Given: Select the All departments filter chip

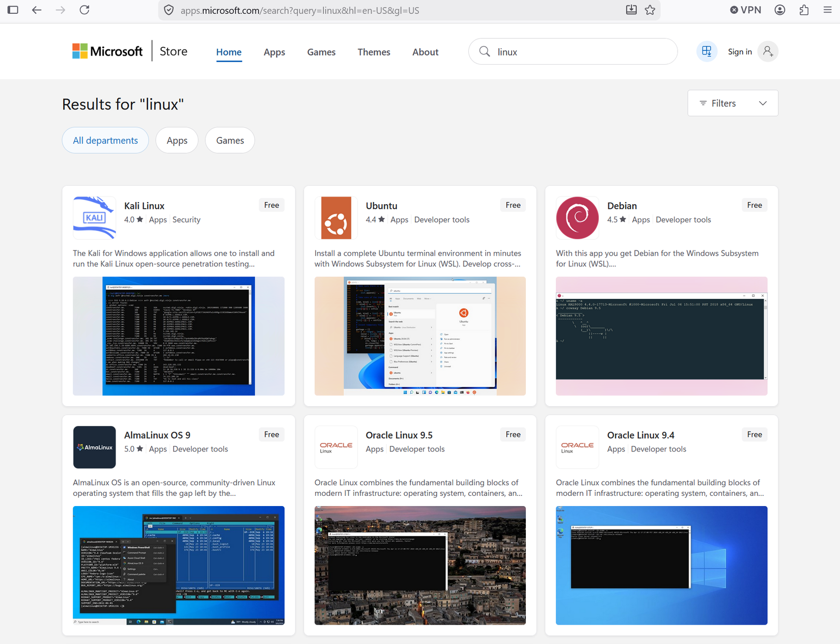Looking at the screenshot, I should coord(105,141).
